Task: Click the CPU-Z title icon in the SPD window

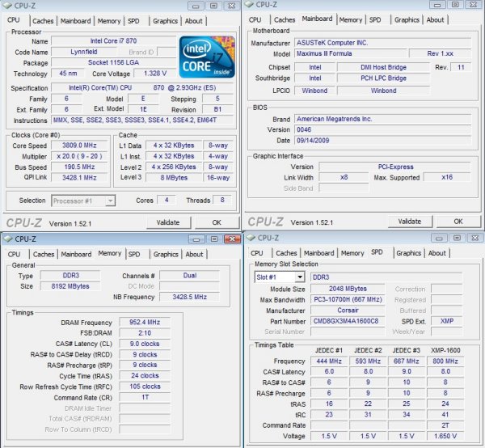Action: (x=251, y=238)
